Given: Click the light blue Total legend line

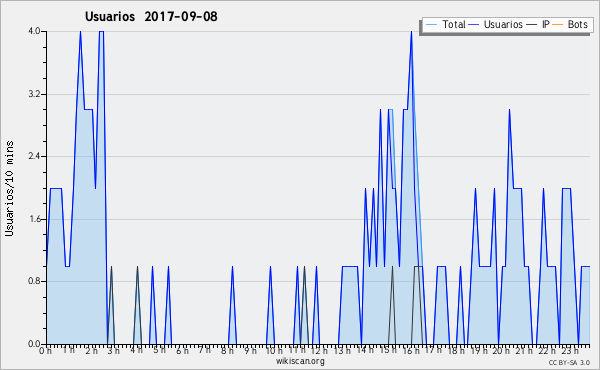Looking at the screenshot, I should pos(431,25).
